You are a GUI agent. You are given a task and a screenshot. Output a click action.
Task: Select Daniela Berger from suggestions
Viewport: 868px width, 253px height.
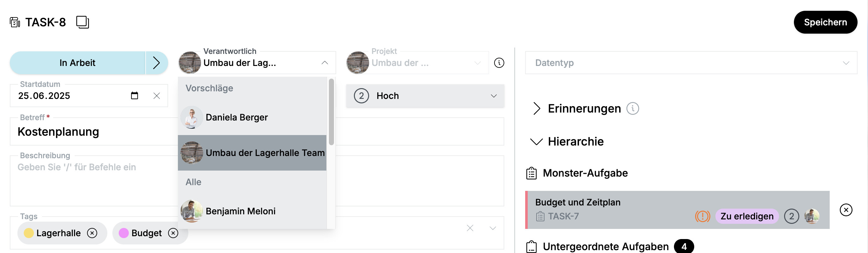point(236,117)
